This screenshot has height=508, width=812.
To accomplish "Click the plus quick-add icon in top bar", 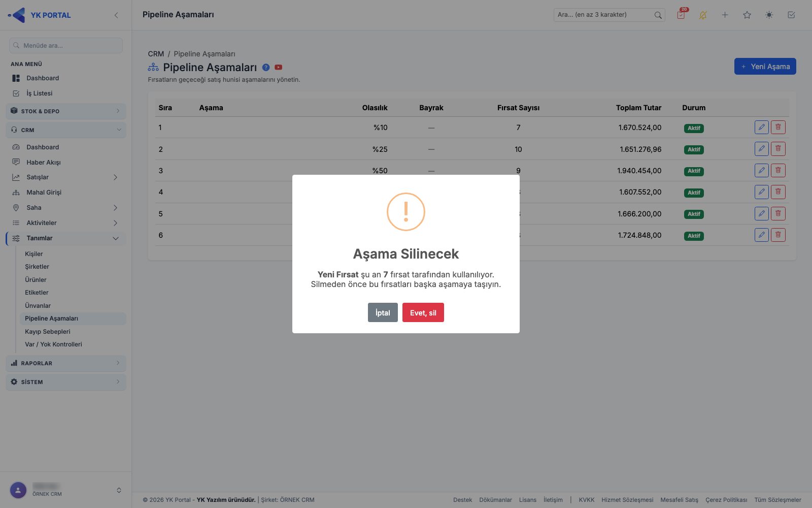I will tap(725, 15).
